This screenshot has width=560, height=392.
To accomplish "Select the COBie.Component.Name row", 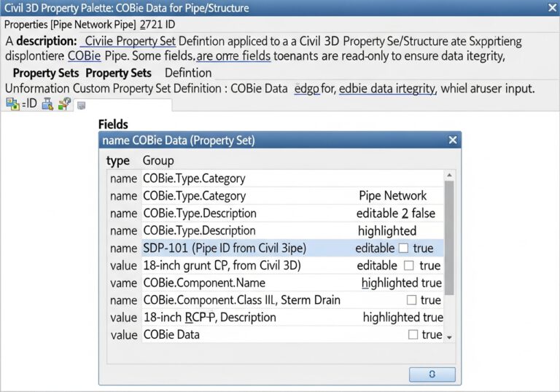I will (x=276, y=283).
